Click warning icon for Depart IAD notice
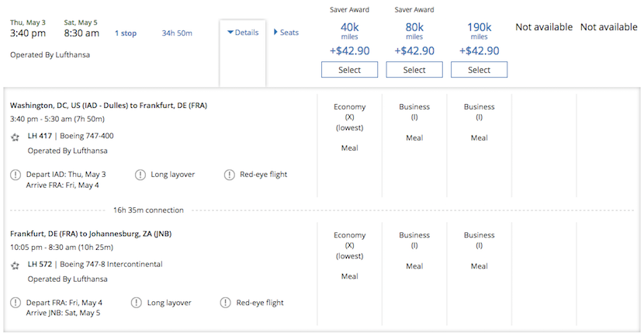 pyautogui.click(x=16, y=175)
